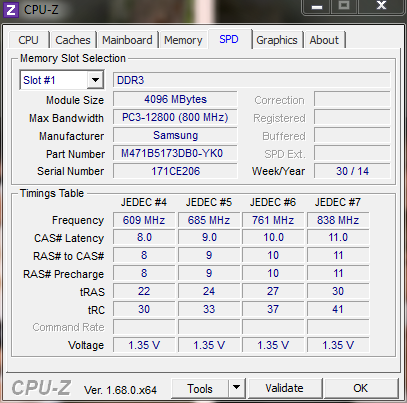Select the SPD tab
The width and height of the screenshot is (407, 403).
[x=229, y=39]
